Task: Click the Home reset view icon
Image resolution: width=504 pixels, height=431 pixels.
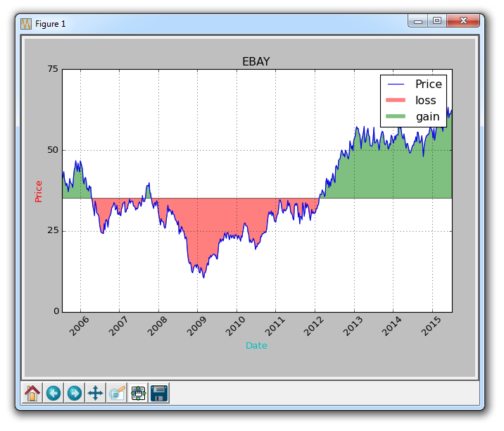Action: coord(32,393)
